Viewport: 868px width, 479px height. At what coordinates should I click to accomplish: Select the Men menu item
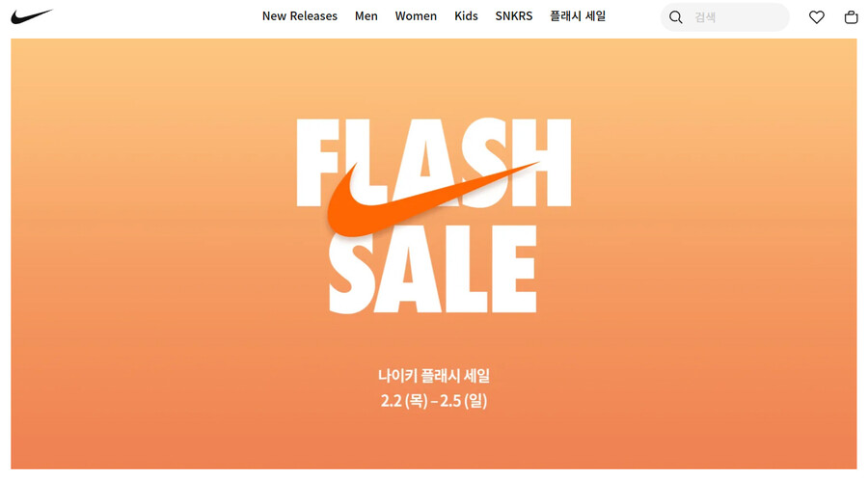[x=366, y=16]
